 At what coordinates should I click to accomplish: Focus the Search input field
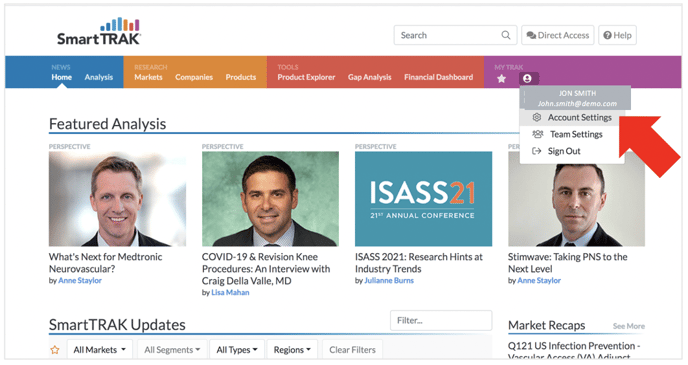(455, 35)
